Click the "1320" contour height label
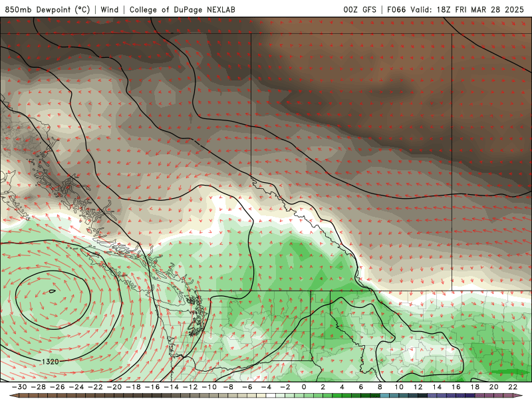 pos(51,361)
